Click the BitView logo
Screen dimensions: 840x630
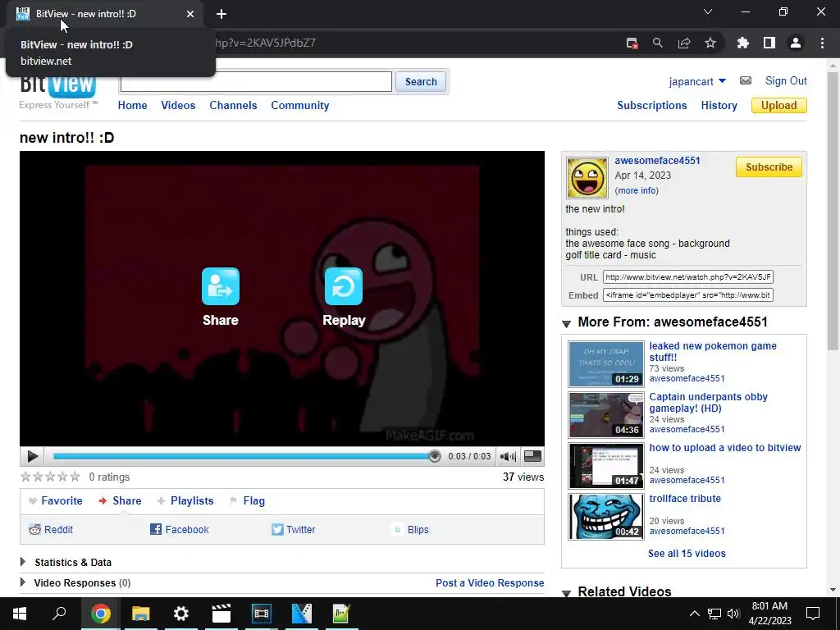point(58,89)
